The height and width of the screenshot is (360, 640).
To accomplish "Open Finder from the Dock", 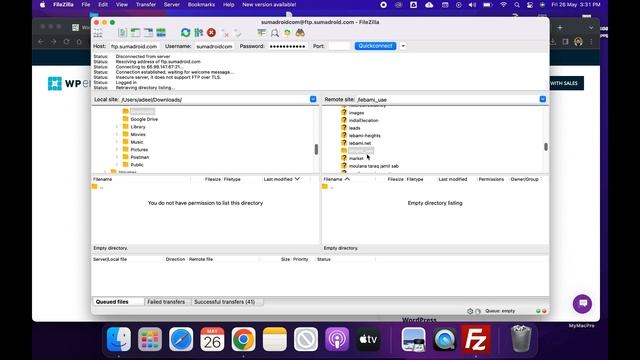I will point(119,339).
